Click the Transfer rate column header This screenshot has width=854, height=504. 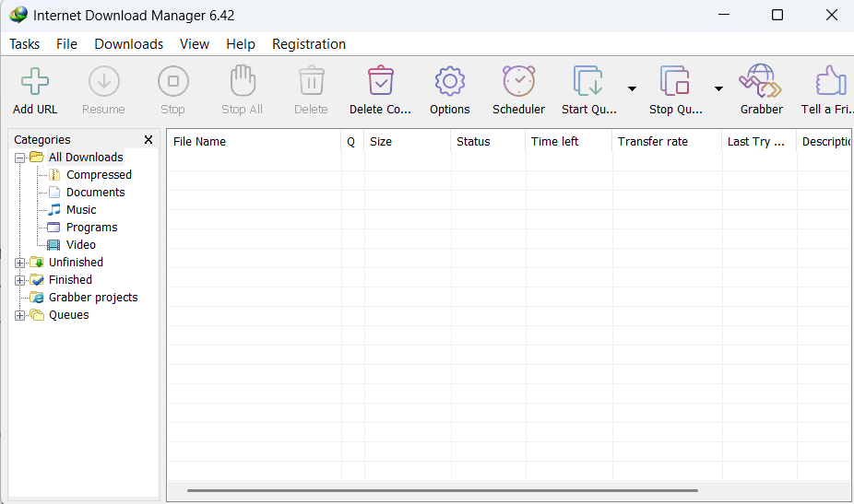click(666, 142)
